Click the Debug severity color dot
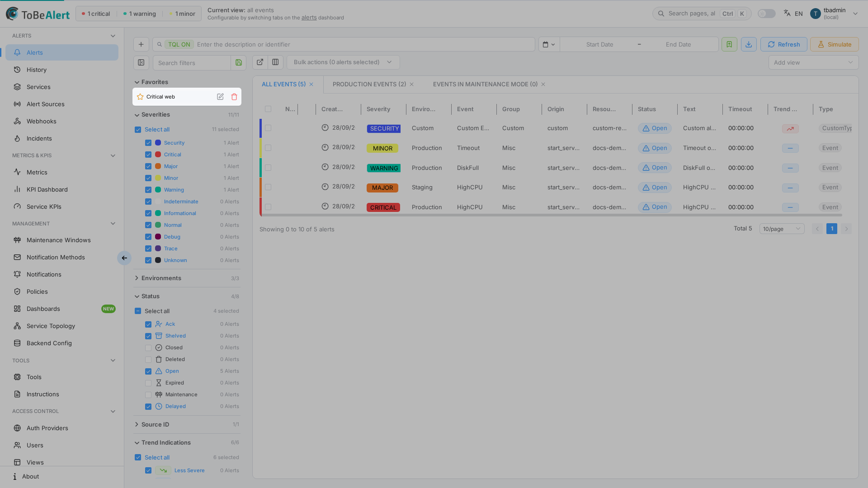The height and width of the screenshot is (488, 868). 158,237
